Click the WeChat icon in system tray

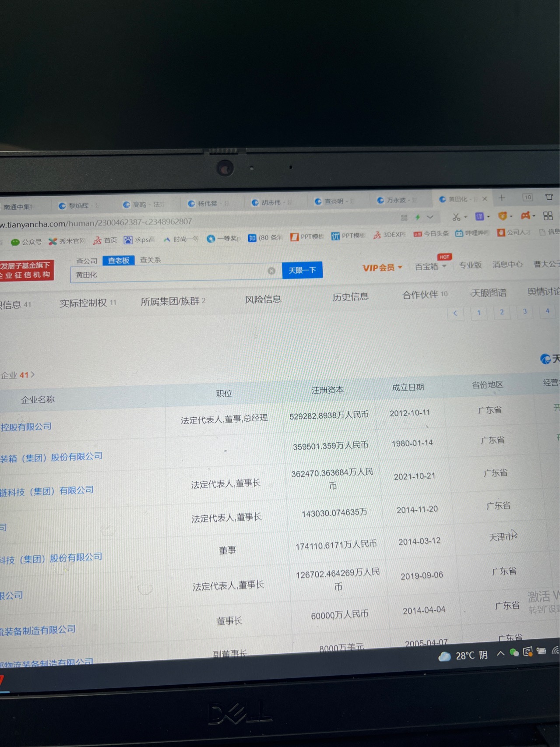(x=514, y=653)
